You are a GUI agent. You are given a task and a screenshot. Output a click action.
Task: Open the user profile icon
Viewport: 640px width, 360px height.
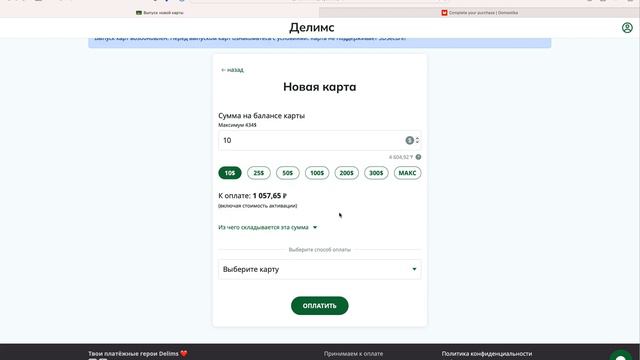(627, 28)
